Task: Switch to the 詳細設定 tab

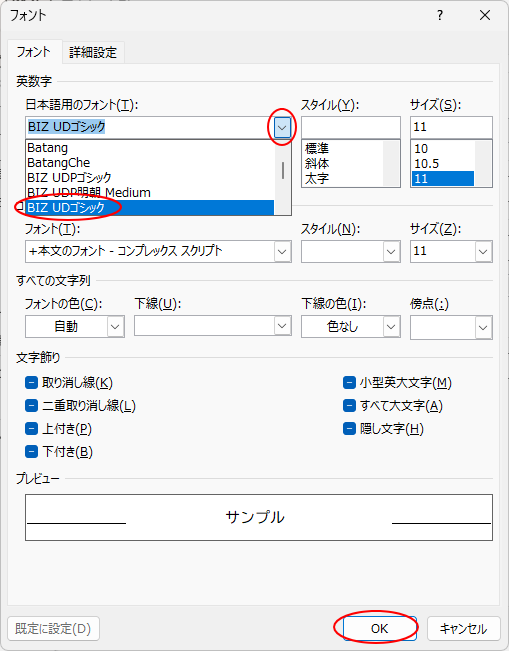Action: tap(93, 53)
